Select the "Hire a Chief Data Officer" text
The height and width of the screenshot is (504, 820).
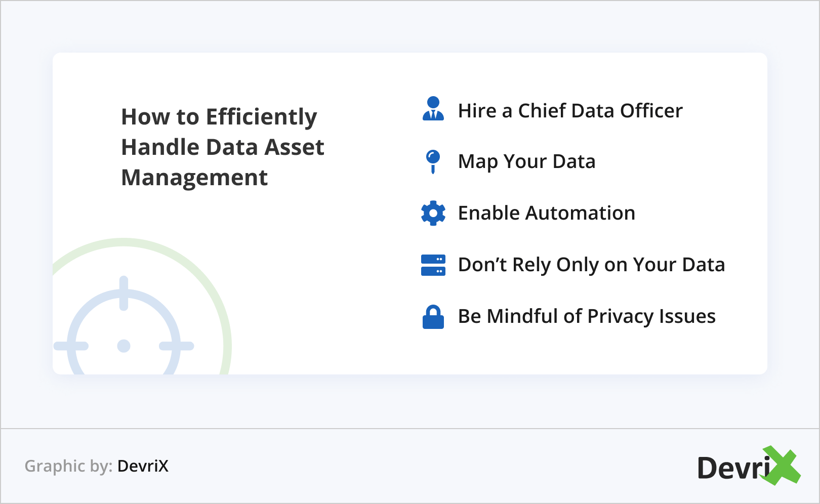click(x=570, y=111)
